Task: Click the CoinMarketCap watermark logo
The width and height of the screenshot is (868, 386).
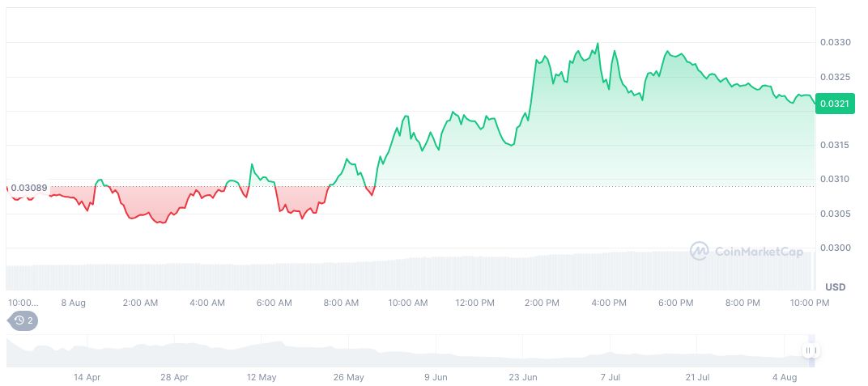Action: tap(747, 252)
